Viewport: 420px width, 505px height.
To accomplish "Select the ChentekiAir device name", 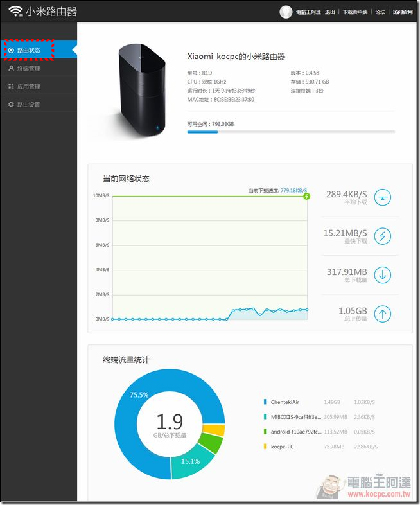I will (285, 402).
